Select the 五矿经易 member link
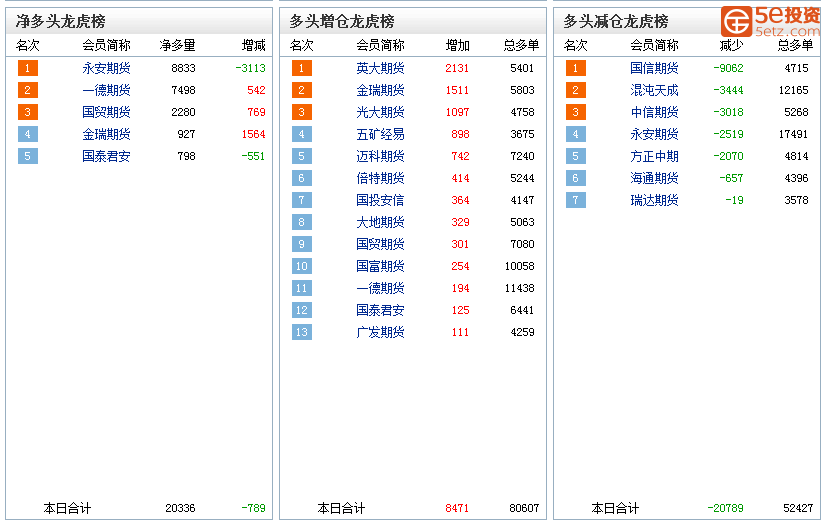This screenshot has width=828, height=524. coord(380,134)
